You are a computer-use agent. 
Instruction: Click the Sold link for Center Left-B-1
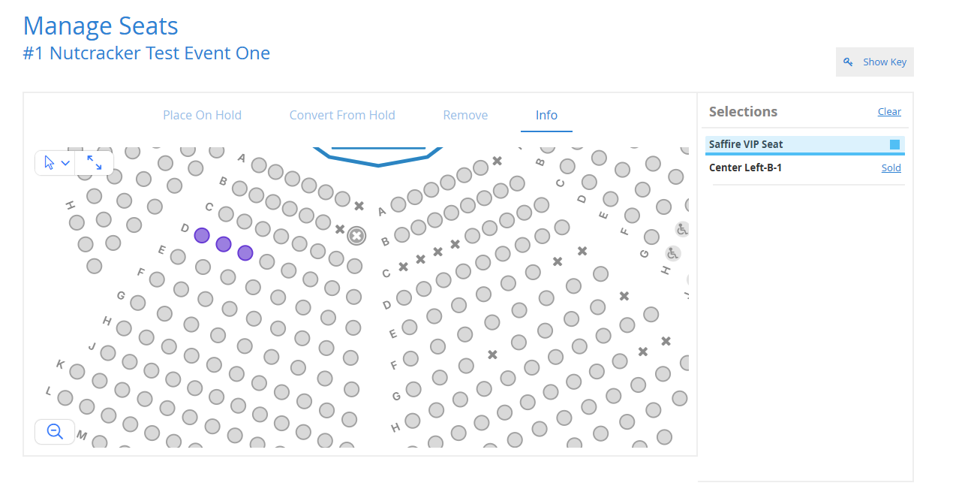891,168
